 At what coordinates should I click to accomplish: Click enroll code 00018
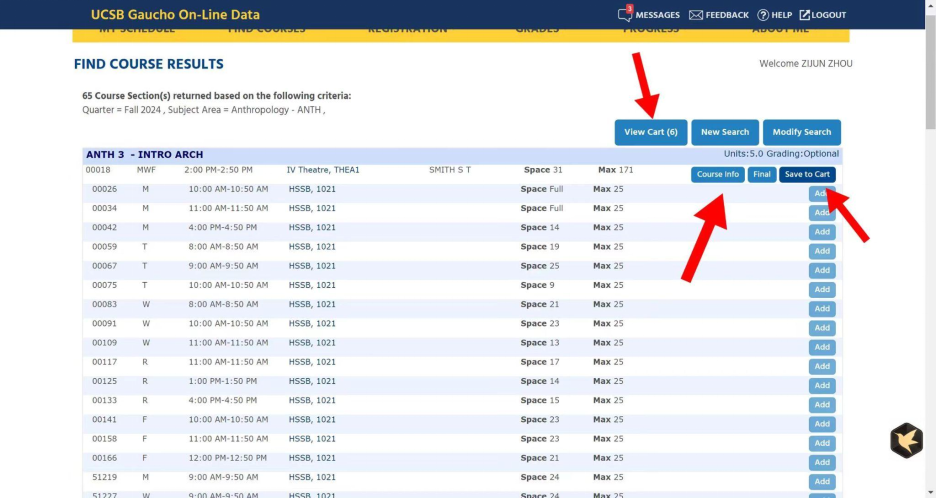point(98,170)
